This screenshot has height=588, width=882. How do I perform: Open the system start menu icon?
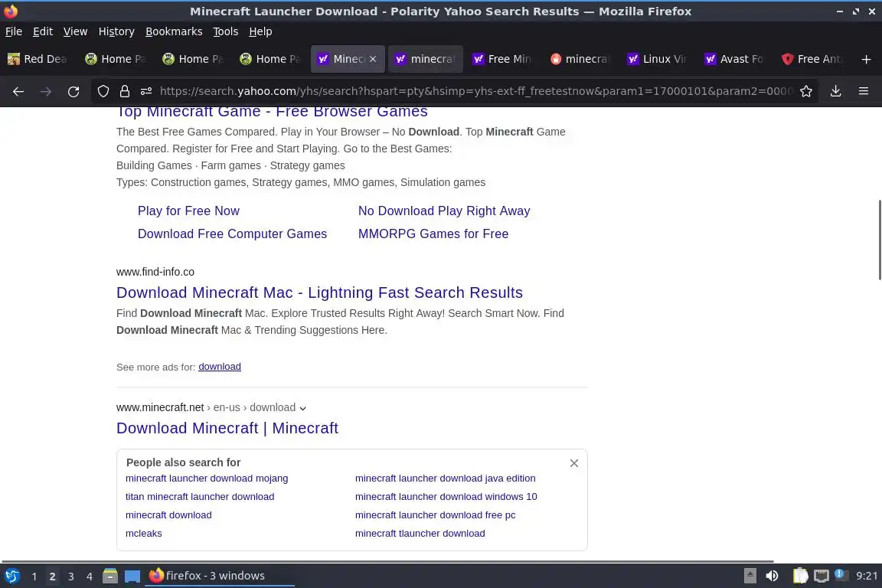click(x=11, y=576)
